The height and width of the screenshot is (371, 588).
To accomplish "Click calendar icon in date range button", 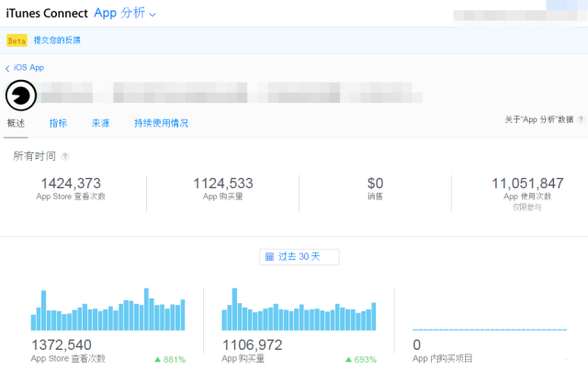I will [x=269, y=257].
